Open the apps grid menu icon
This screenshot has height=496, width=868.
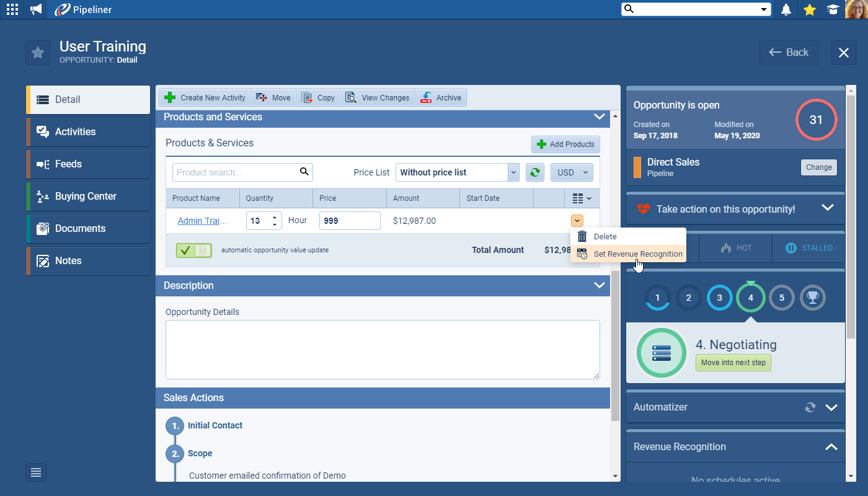(12, 9)
